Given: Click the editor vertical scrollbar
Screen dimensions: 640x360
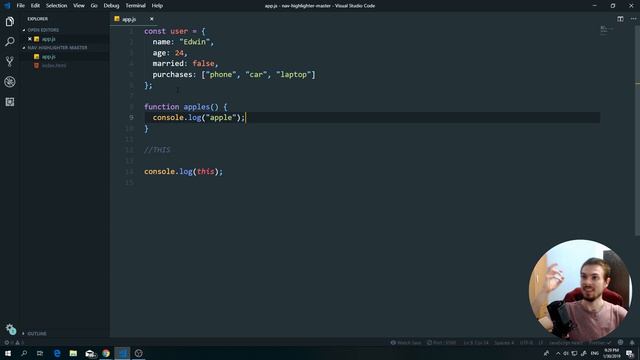Looking at the screenshot, I should (x=637, y=131).
